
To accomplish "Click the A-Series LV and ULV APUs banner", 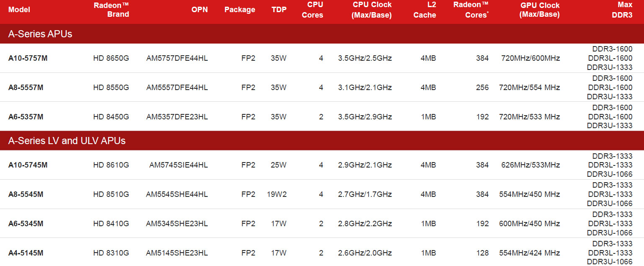I will (x=322, y=141).
